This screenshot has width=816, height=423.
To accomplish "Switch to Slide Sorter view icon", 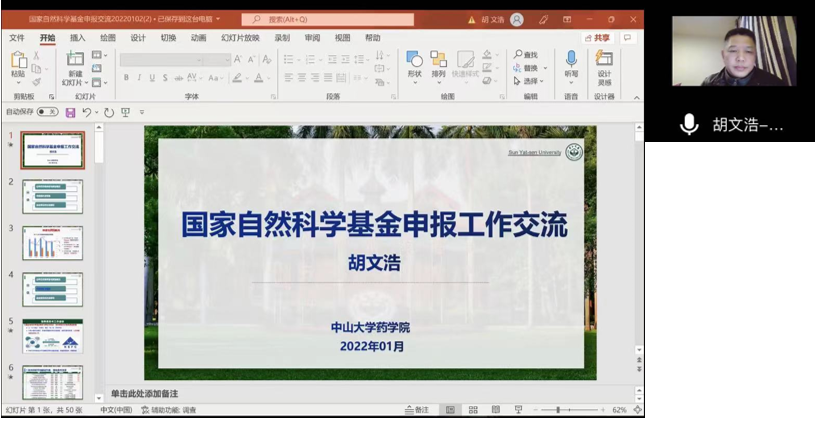I will (472, 410).
